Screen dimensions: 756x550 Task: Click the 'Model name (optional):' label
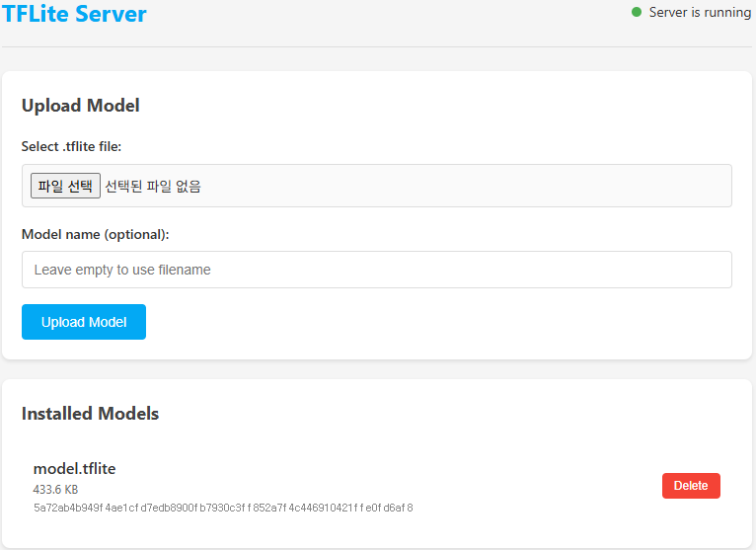96,234
